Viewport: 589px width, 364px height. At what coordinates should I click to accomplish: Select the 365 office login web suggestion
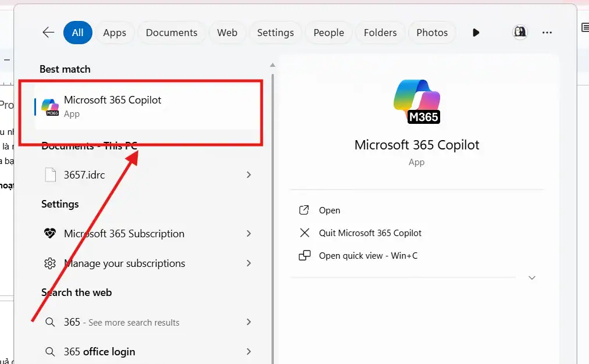point(99,352)
